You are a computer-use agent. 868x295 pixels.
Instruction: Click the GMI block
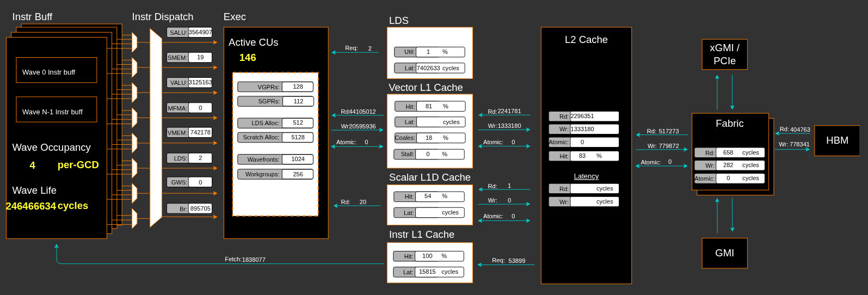pyautogui.click(x=724, y=253)
